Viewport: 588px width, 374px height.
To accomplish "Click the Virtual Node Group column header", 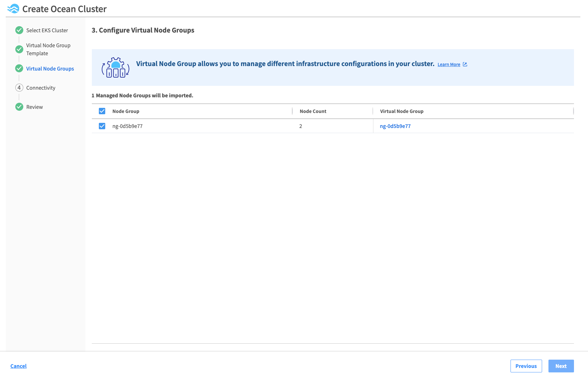I will (x=402, y=111).
